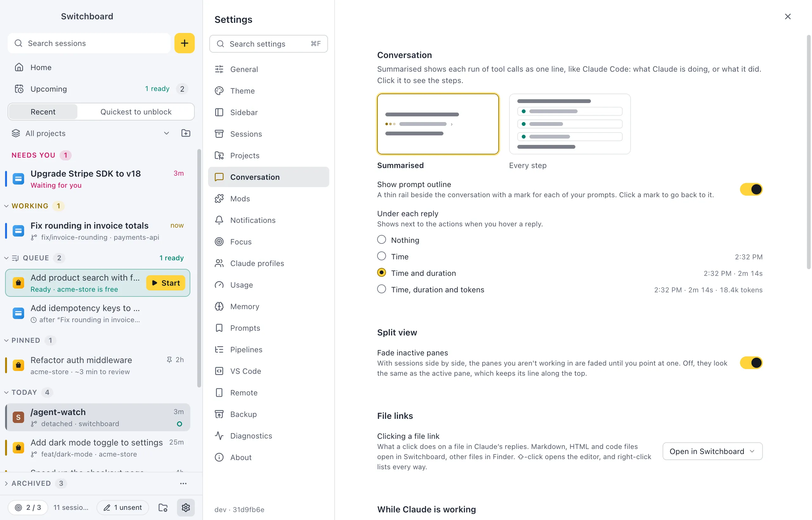Collapse the PINNED section

(6, 340)
